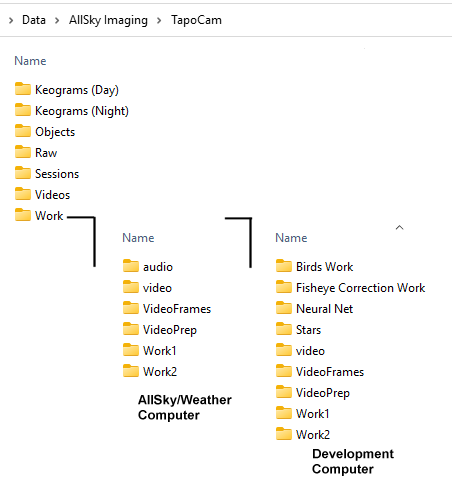Open the Keograms (Day) folder icon
Screen dimensions: 452x481
(x=23, y=89)
